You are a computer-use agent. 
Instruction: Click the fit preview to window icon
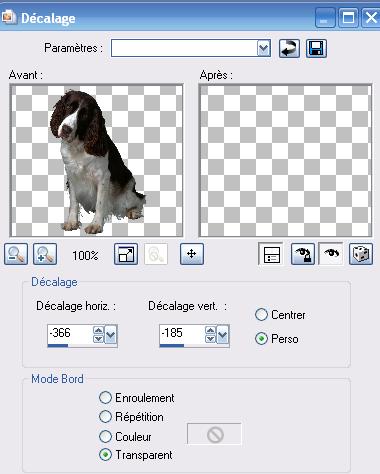pyautogui.click(x=126, y=254)
